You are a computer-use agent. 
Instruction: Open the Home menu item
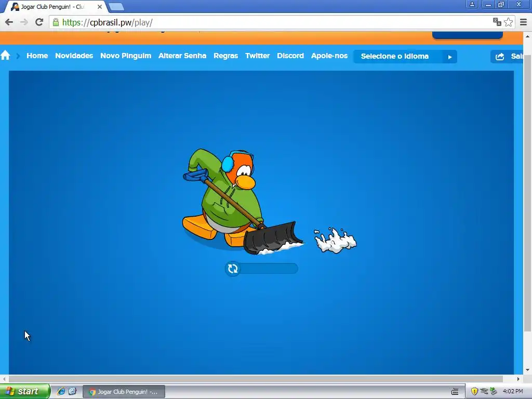click(x=37, y=56)
